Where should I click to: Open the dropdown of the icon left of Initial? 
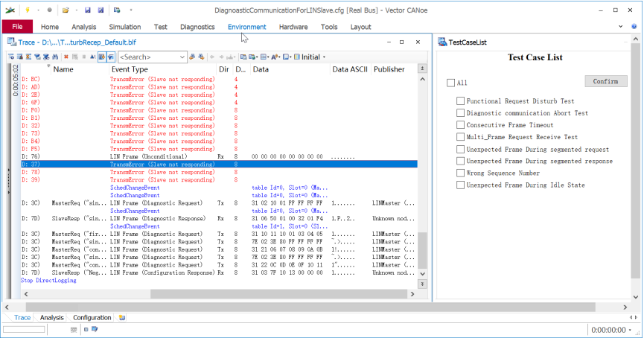tap(291, 57)
